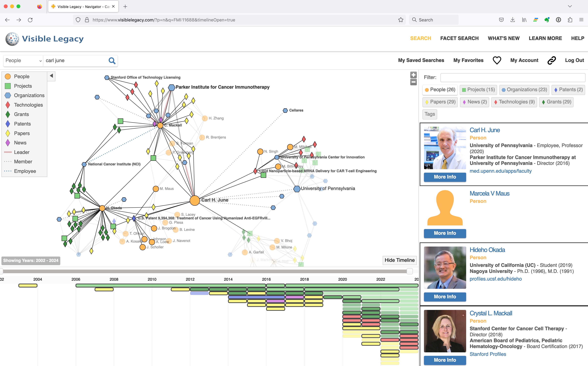Open Firefox hamburger menu
The height and width of the screenshot is (366, 588).
(581, 20)
